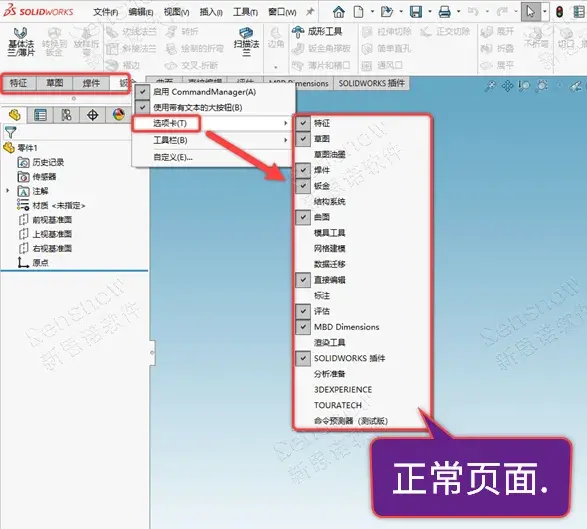Switch to ConfigurationManager panel tab
587x529 pixels.
(x=66, y=115)
